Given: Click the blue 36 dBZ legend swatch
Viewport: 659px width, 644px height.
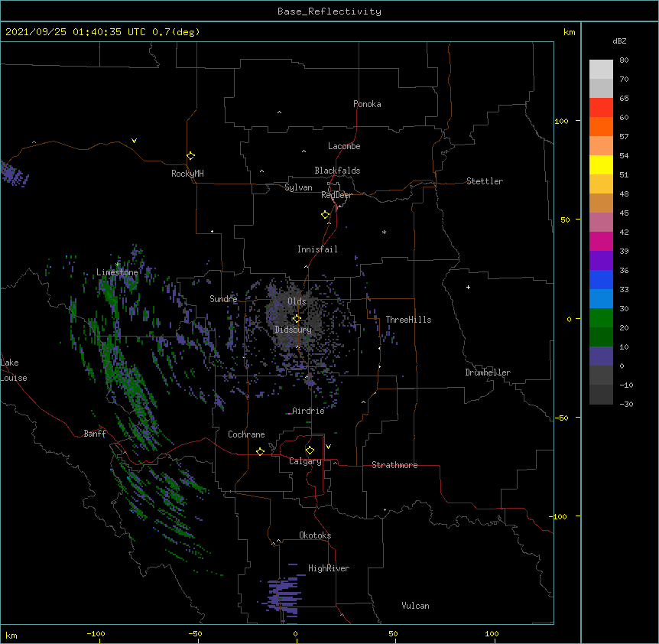Looking at the screenshot, I should [601, 279].
